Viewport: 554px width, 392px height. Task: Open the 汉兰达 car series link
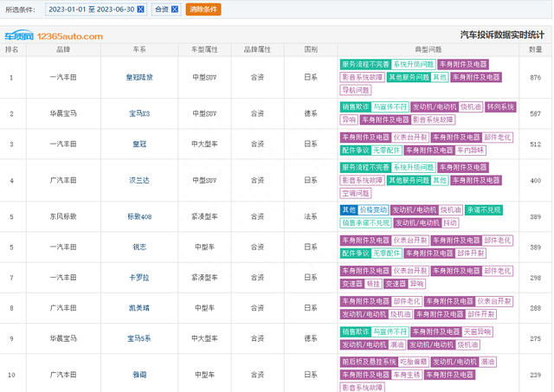click(139, 180)
